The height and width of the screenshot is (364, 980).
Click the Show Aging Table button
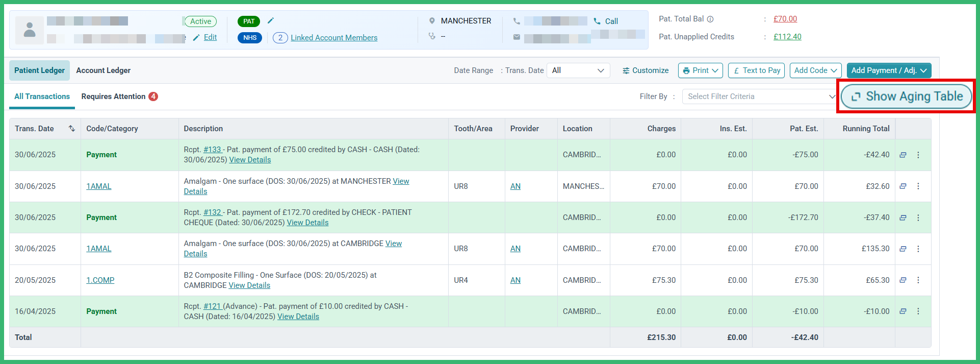click(906, 96)
